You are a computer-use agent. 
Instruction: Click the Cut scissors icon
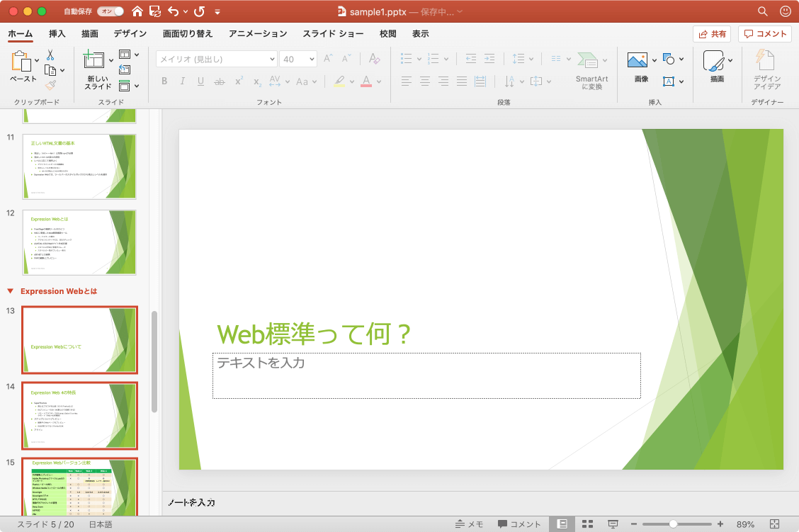(x=50, y=55)
